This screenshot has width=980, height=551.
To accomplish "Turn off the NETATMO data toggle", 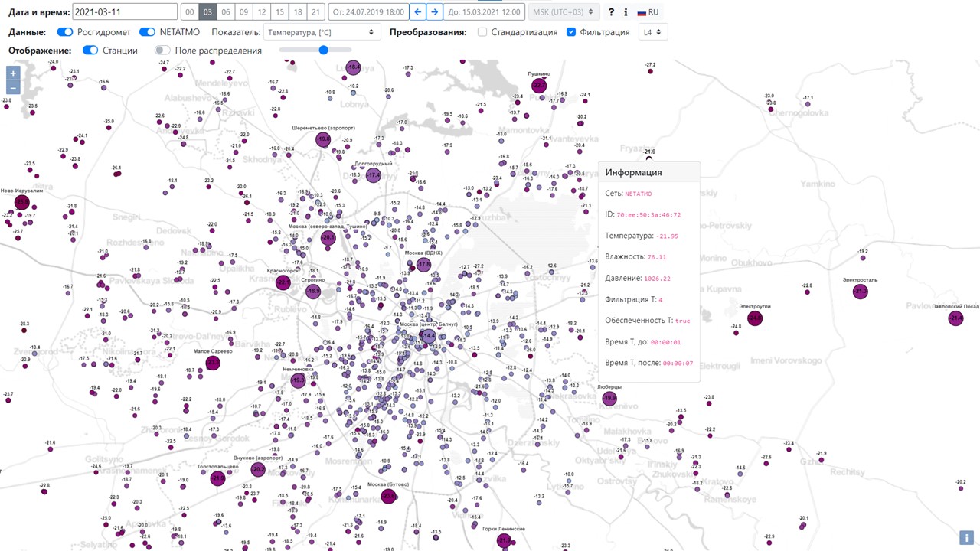I will (147, 32).
